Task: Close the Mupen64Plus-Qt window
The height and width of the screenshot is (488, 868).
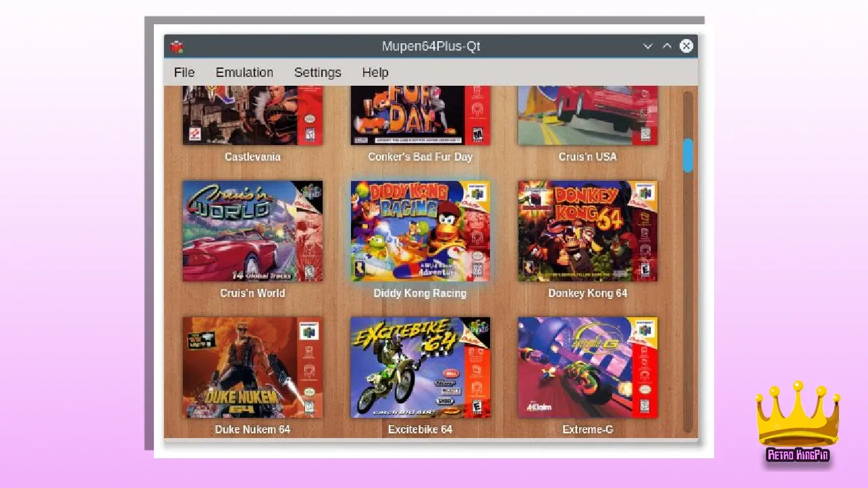Action: point(686,46)
